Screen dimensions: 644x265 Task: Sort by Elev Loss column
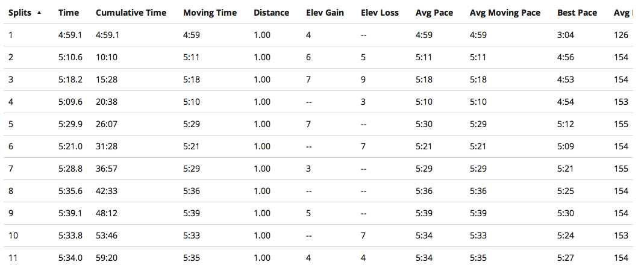point(380,13)
